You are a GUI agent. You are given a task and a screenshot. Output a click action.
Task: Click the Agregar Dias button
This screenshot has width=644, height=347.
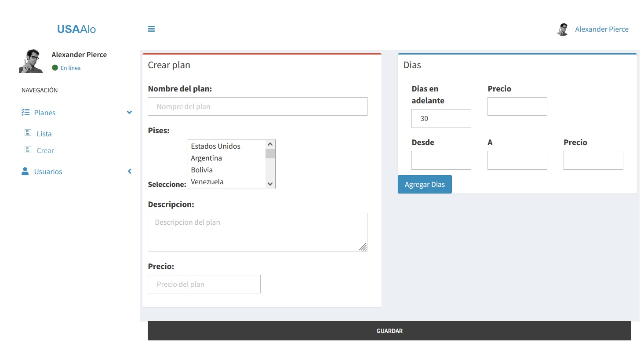[425, 184]
